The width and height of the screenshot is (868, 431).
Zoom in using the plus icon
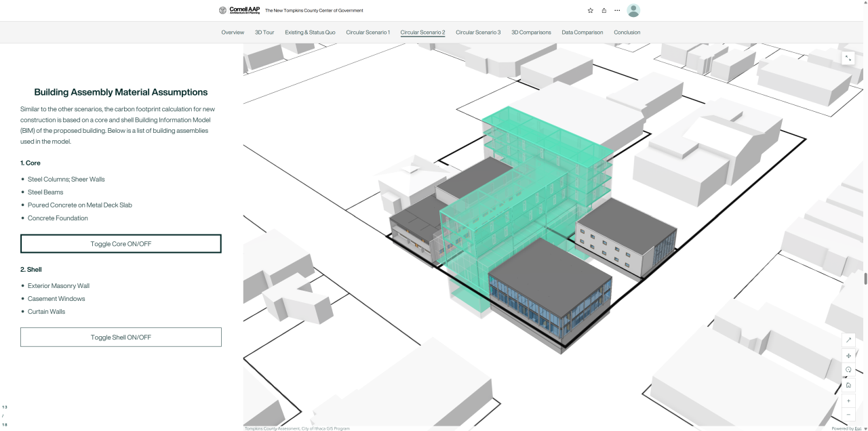(848, 401)
